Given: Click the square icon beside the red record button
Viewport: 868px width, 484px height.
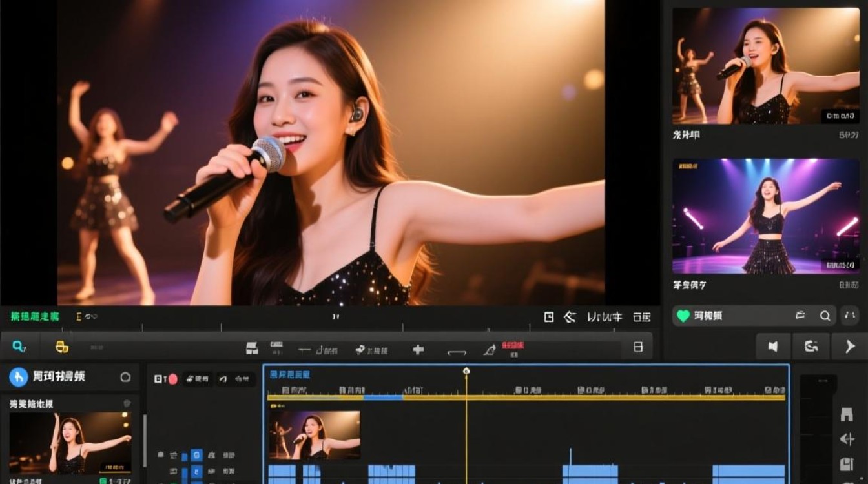Looking at the screenshot, I should tap(158, 379).
